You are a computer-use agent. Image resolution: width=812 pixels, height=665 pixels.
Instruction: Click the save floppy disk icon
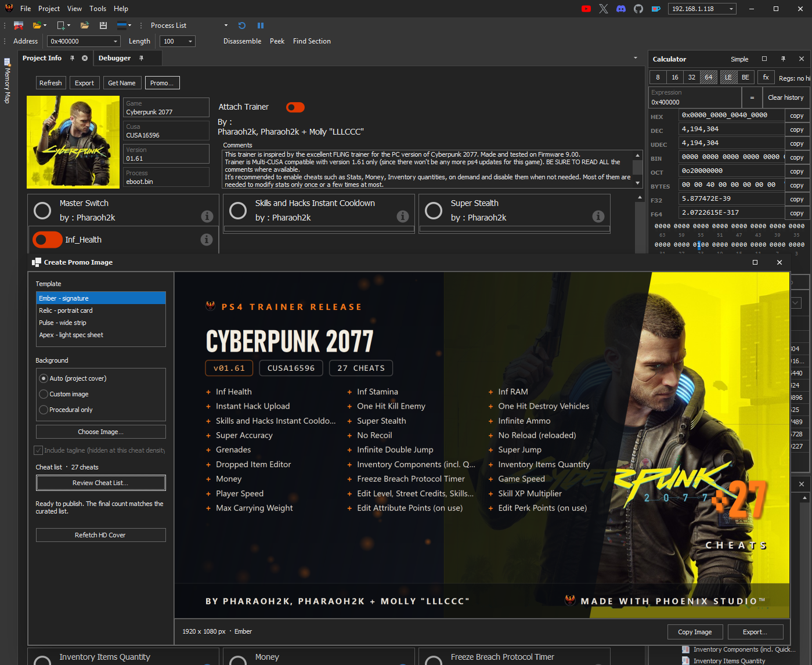pyautogui.click(x=103, y=26)
